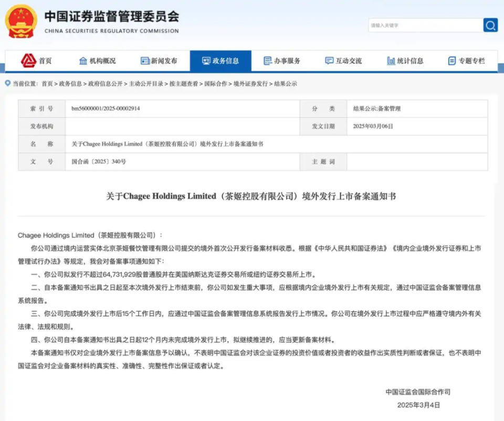Click the red CSRC home icon
This screenshot has width=504, height=421.
point(28,60)
